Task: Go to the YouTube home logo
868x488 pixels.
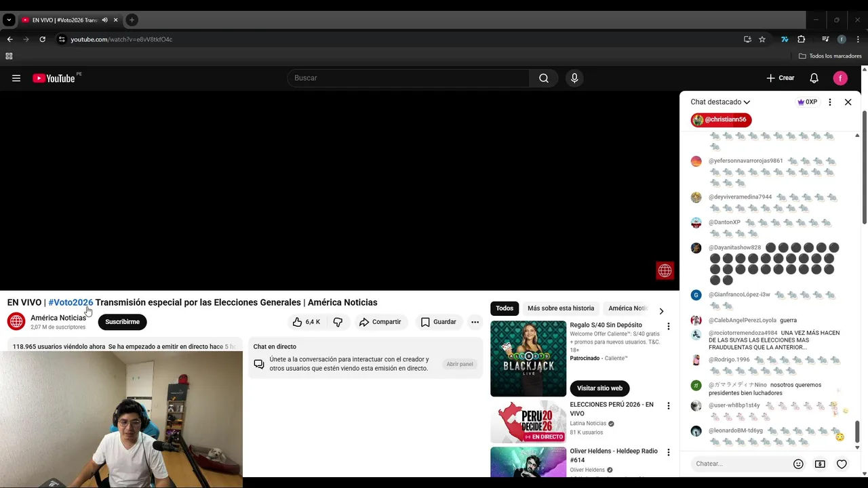Action: point(54,78)
